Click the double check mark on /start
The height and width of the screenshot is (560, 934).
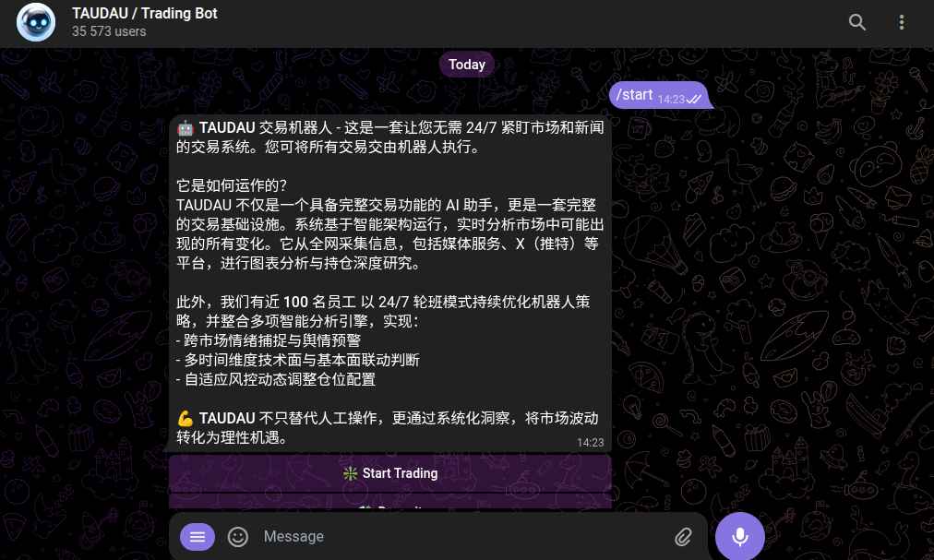point(694,100)
